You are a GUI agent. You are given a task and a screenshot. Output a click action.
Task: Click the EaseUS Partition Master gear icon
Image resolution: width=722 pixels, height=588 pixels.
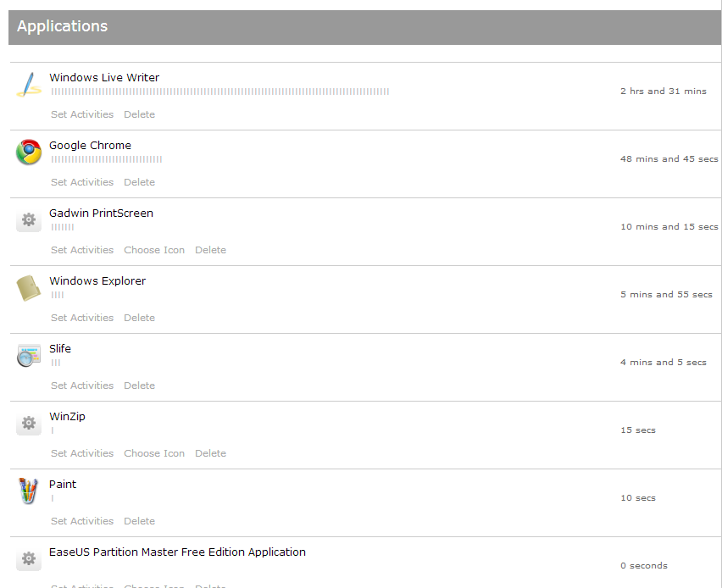click(x=29, y=559)
